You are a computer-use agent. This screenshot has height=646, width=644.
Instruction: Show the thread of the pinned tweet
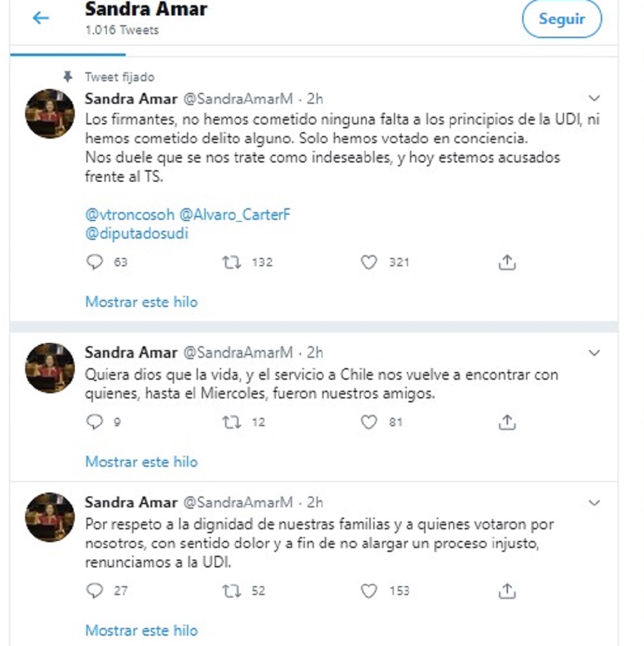[141, 302]
